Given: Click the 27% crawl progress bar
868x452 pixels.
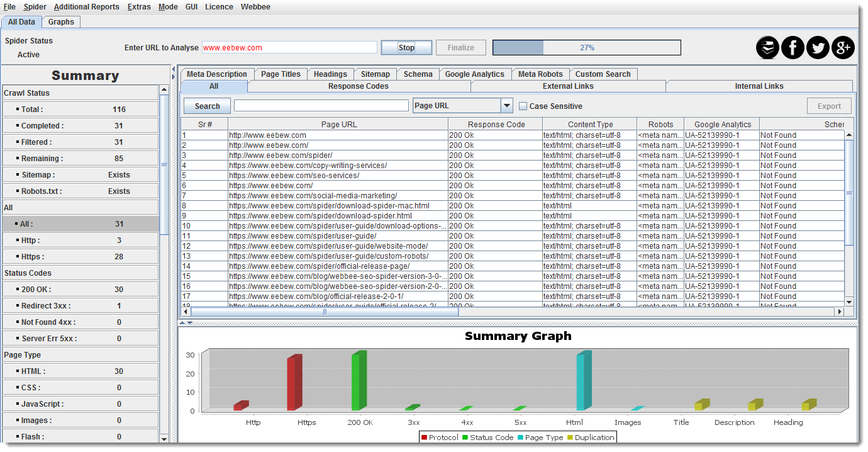Looking at the screenshot, I should click(587, 48).
